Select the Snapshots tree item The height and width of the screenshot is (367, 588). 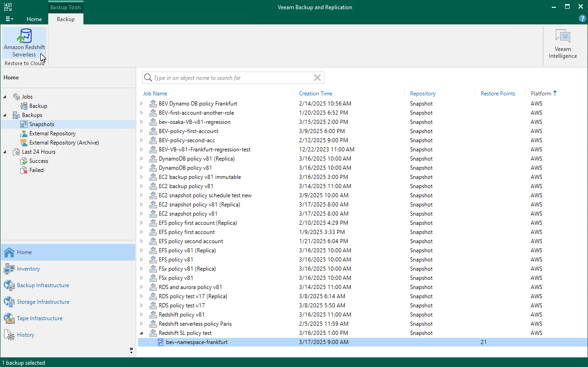pyautogui.click(x=42, y=124)
